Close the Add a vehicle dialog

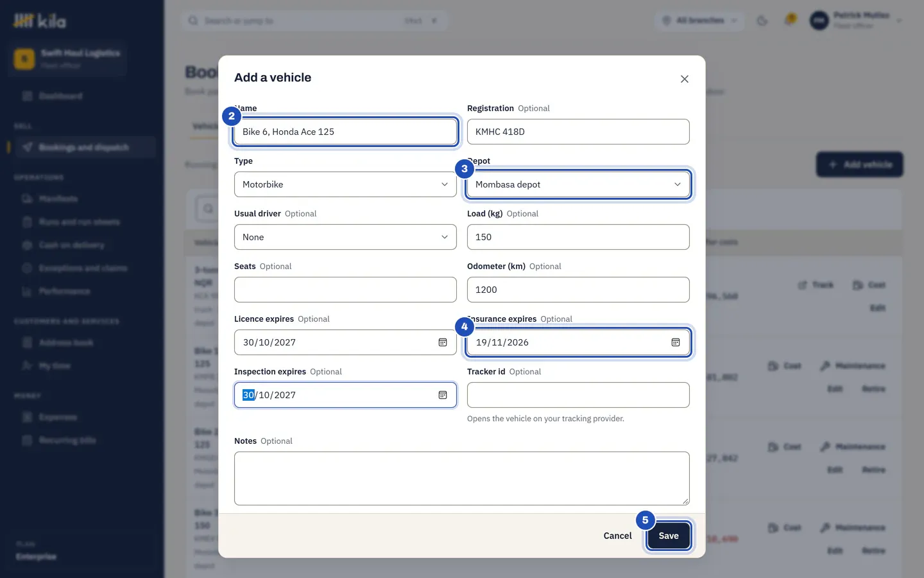(x=685, y=79)
